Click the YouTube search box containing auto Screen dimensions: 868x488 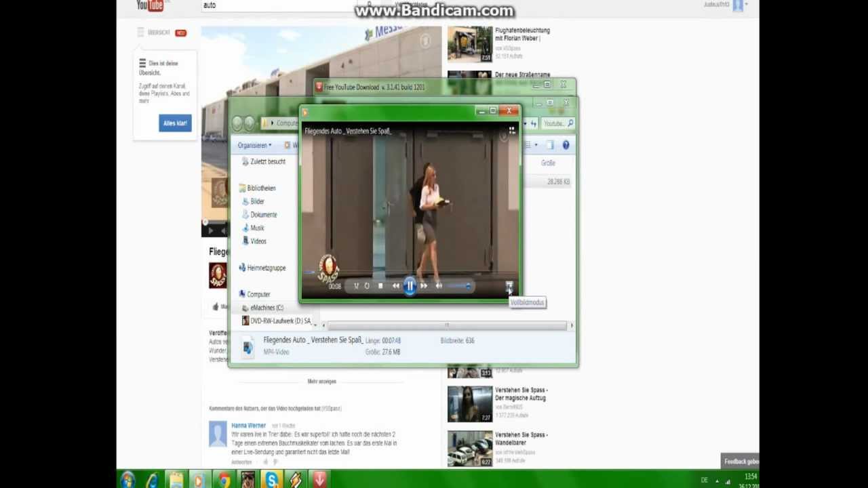pos(278,5)
